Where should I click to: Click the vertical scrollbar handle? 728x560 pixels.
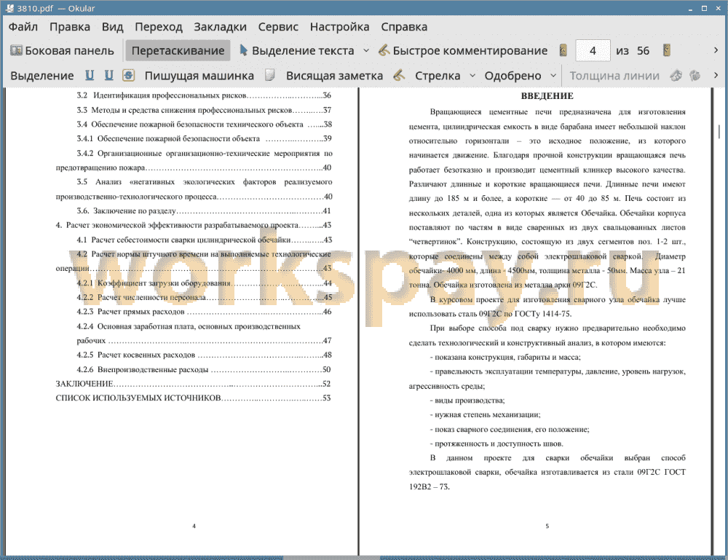pos(719,130)
